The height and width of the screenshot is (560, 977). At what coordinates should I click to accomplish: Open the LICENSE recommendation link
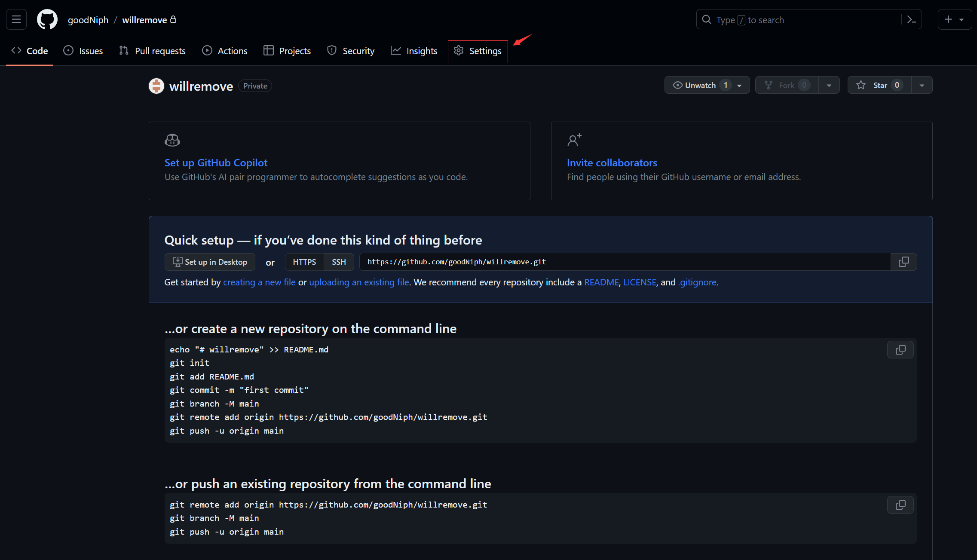pos(640,282)
